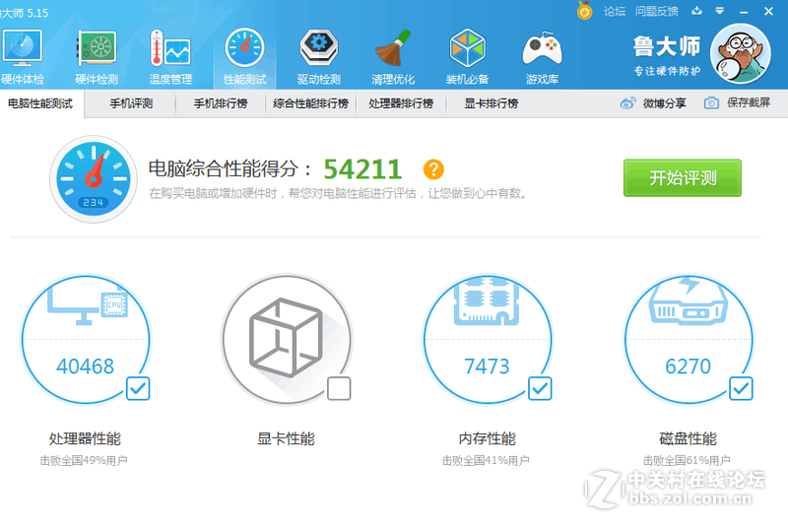
Task: Click the medal icon in title bar
Action: [584, 11]
